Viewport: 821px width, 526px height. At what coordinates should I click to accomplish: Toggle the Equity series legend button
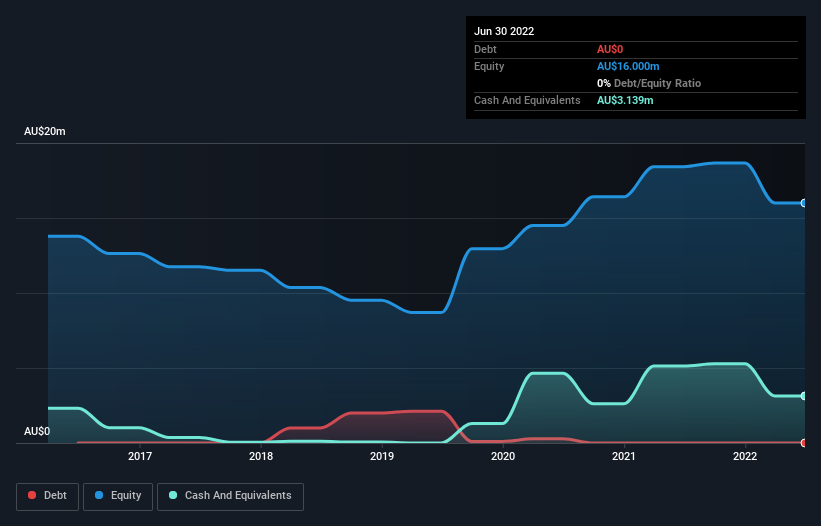(118, 496)
